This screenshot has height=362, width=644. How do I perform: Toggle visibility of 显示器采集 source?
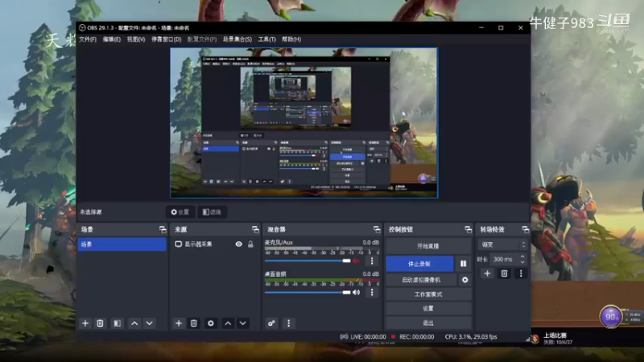tap(238, 245)
